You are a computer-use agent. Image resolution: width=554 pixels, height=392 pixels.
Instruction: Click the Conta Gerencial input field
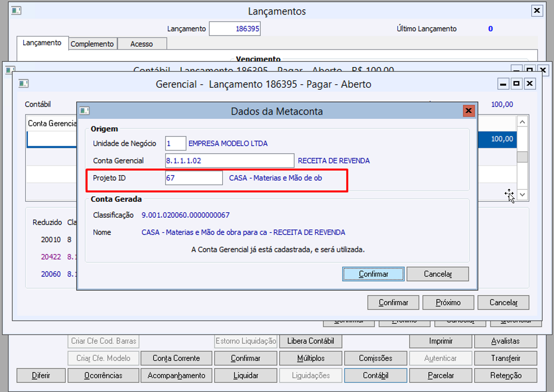coord(229,161)
